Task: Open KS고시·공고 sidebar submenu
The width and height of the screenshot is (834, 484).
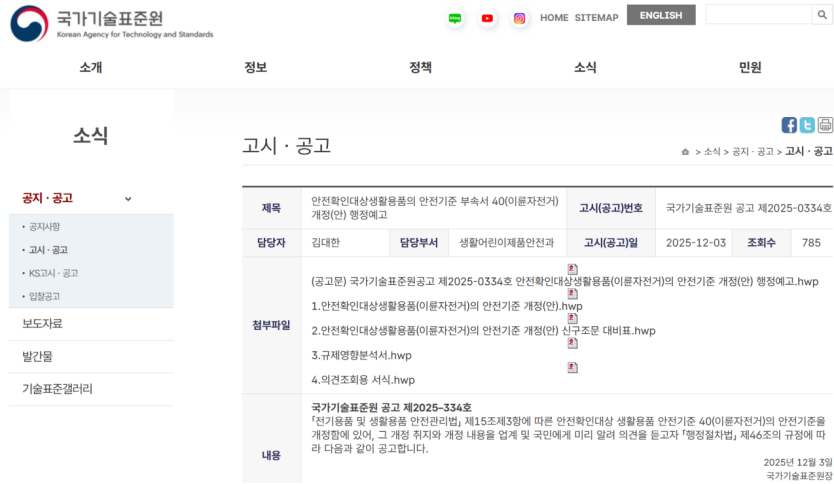Action: (53, 273)
